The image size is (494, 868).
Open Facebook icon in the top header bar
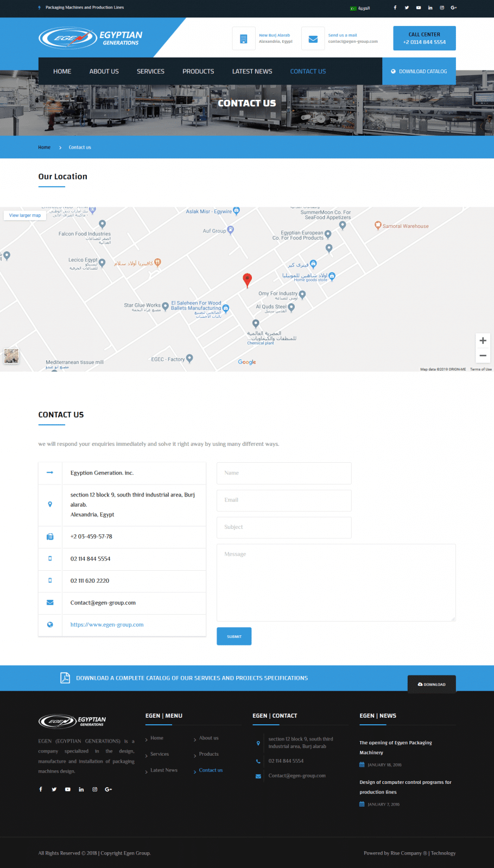(395, 8)
